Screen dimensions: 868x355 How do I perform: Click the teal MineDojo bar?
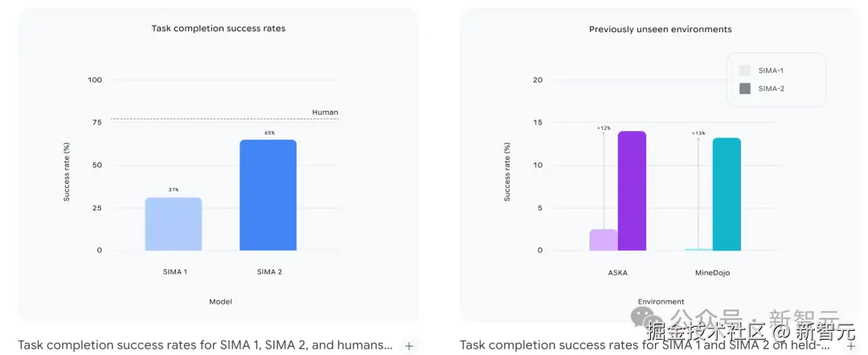(x=727, y=194)
